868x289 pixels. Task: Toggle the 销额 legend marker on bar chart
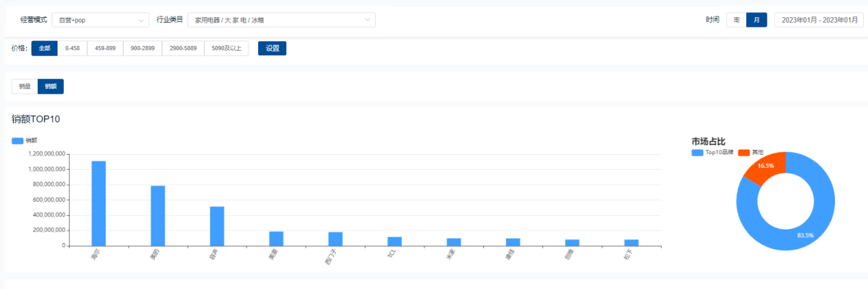[x=18, y=140]
